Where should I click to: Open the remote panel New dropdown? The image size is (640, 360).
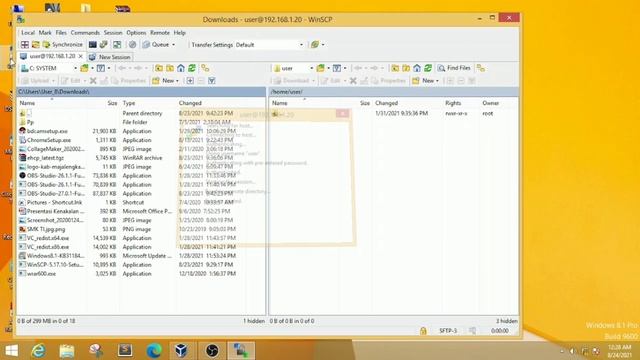click(x=426, y=81)
